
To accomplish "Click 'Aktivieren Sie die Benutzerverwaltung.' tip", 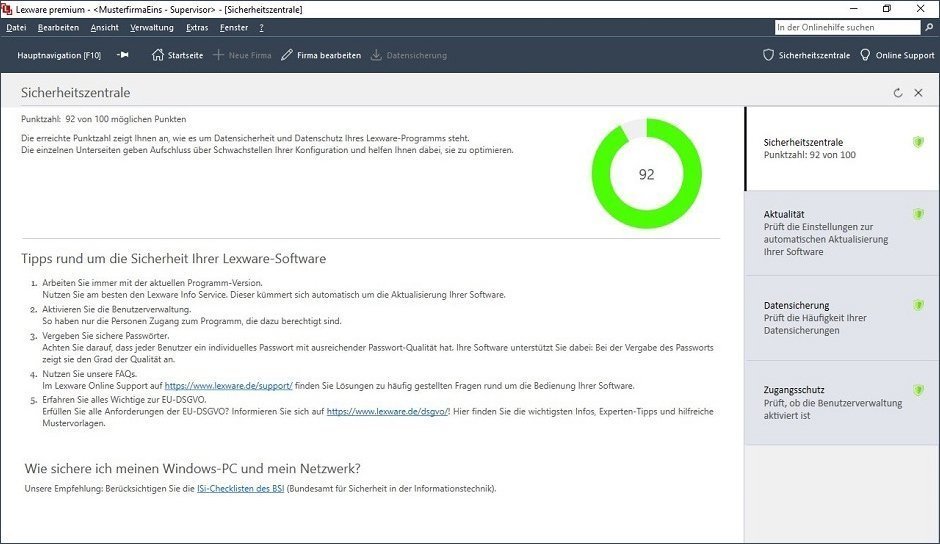I will click(116, 309).
